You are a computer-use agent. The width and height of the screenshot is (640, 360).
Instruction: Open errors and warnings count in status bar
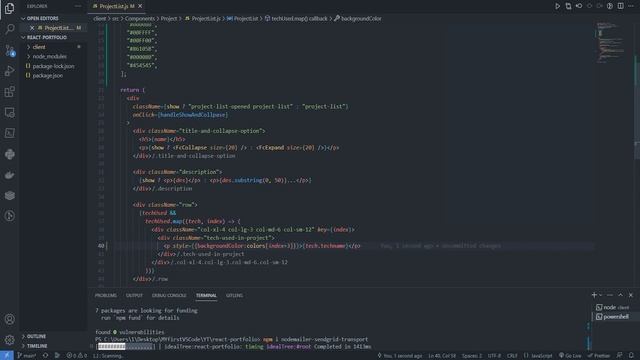click(x=77, y=356)
